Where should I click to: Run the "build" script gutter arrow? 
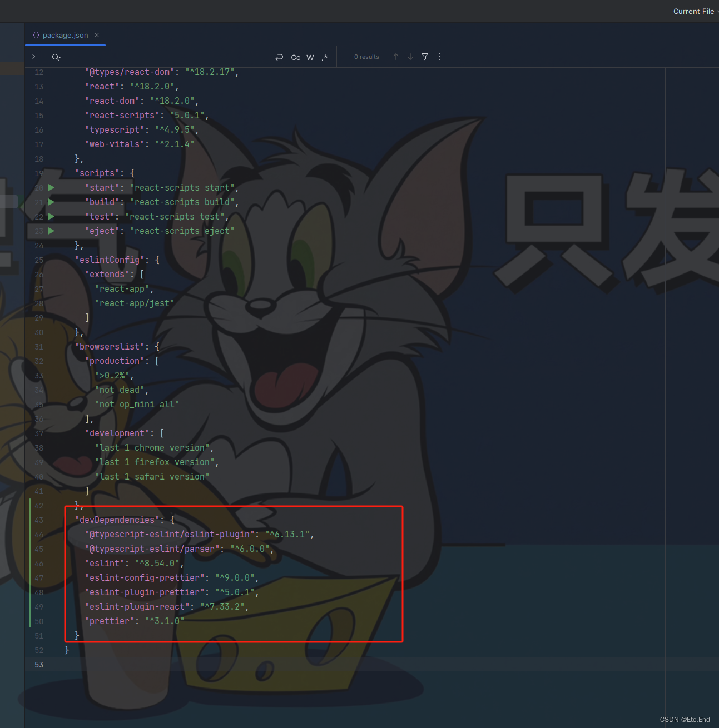pyautogui.click(x=51, y=202)
